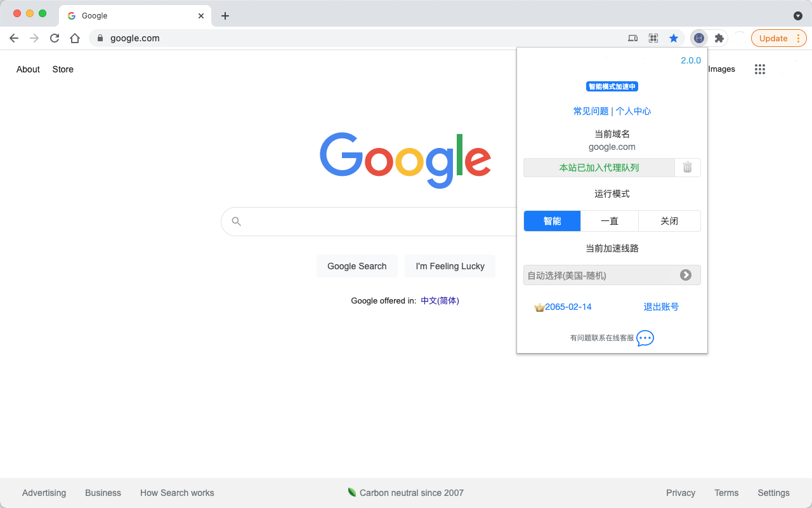
Task: Click the cast/media icon in the toolbar
Action: [x=632, y=38]
